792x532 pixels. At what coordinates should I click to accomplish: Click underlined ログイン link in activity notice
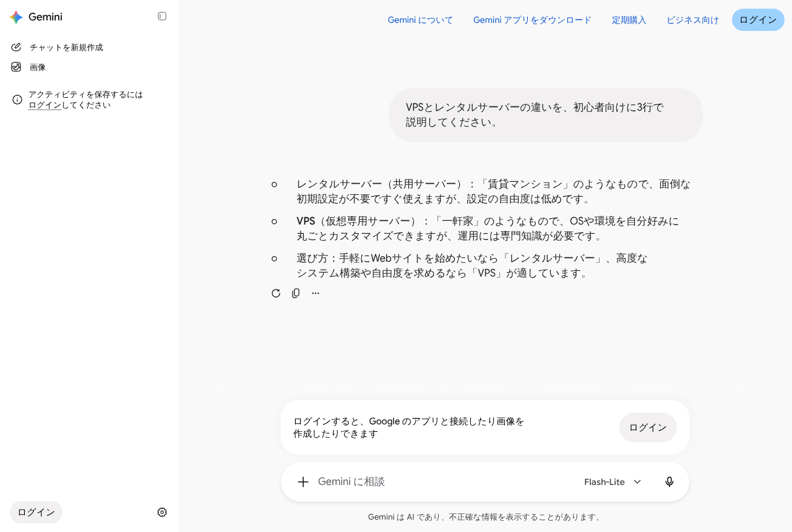[45, 105]
